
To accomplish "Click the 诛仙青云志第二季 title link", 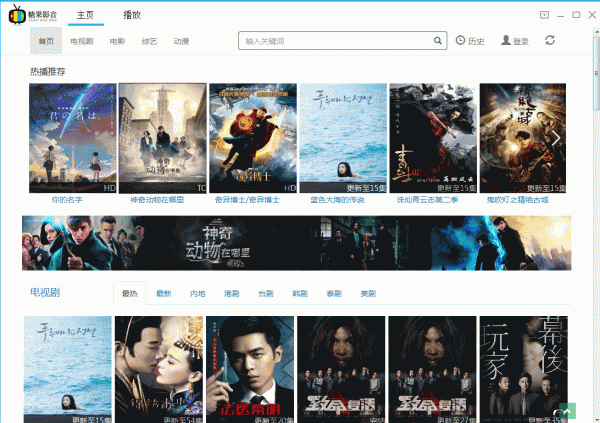I will tap(427, 200).
